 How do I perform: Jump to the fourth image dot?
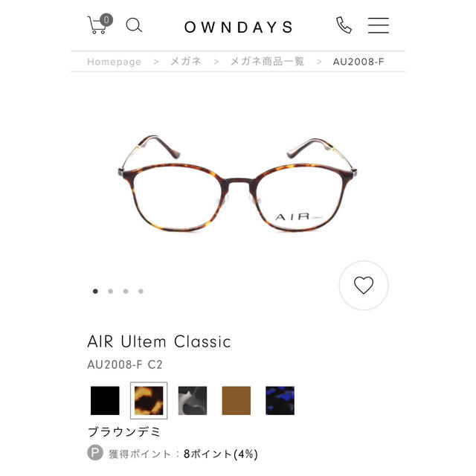pos(141,291)
